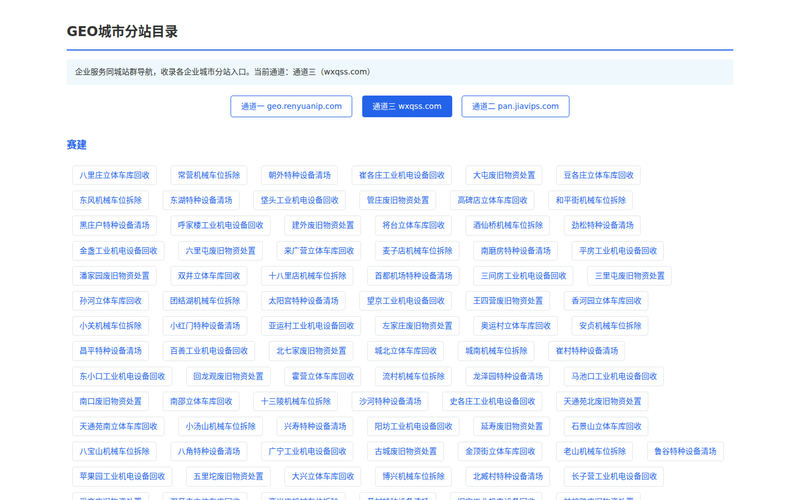Visit 东湖特种设备清场 page
The width and height of the screenshot is (800, 500).
(x=201, y=200)
